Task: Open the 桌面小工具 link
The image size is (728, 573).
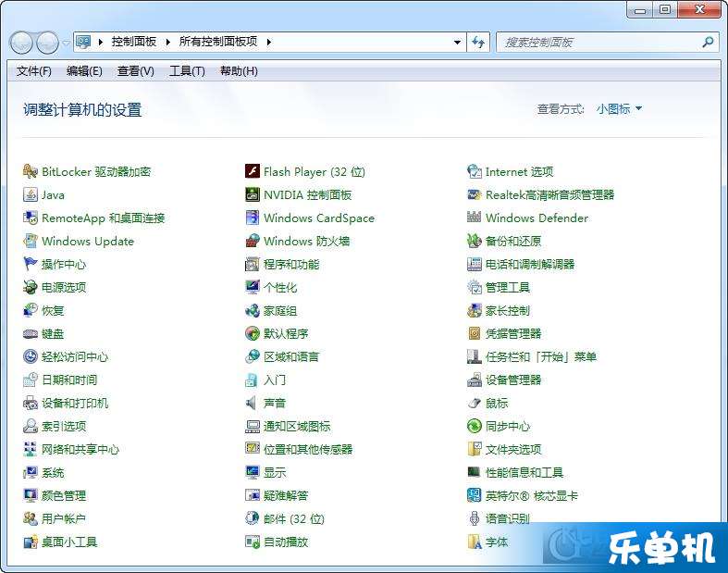Action: click(x=69, y=542)
